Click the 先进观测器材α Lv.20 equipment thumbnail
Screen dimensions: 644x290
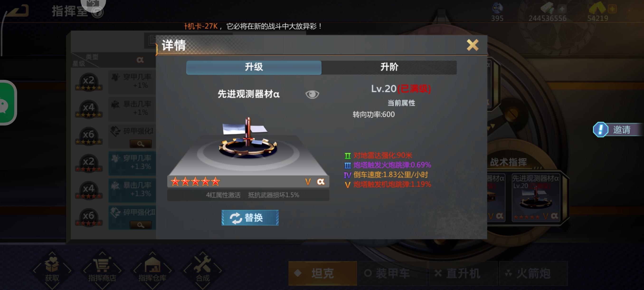535,198
